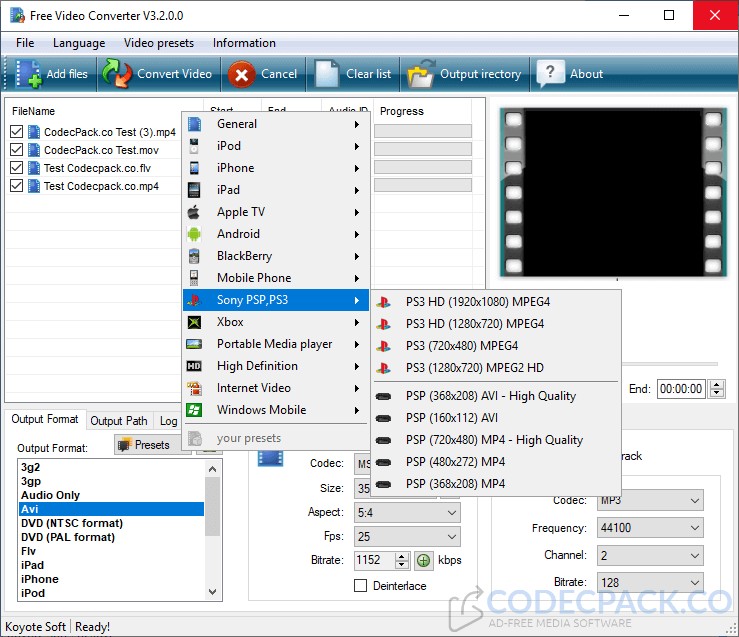
Task: Click the iPod icon in presets menu
Action: point(194,146)
